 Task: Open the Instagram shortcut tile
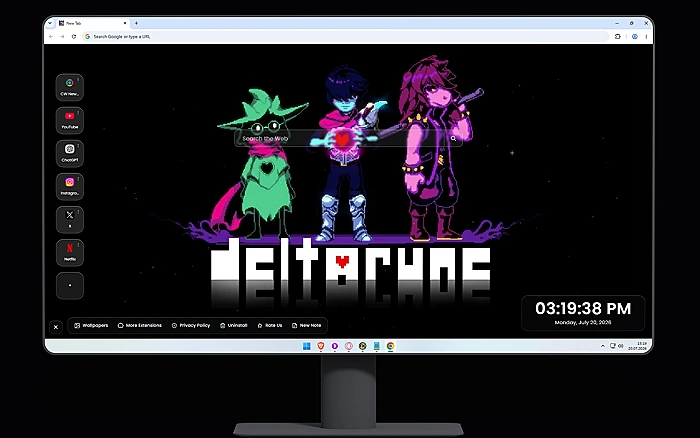(70, 186)
